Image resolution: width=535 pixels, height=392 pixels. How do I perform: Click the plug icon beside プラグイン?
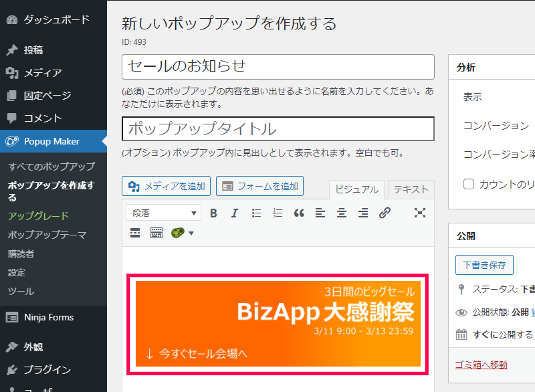[12, 369]
